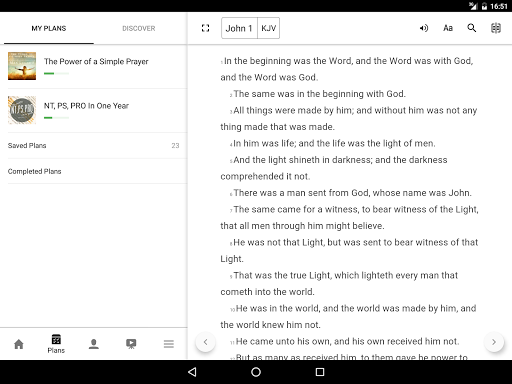Open John 1 chapter picker
512x384 pixels.
[x=239, y=28]
